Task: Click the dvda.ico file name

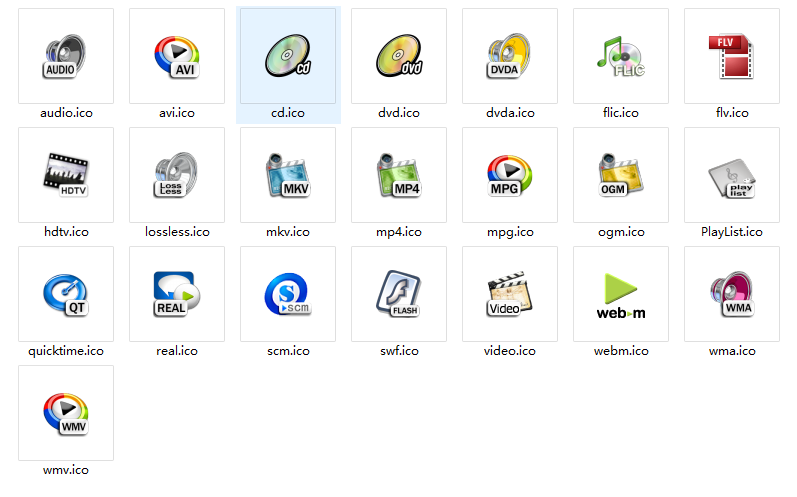Action: click(x=510, y=113)
